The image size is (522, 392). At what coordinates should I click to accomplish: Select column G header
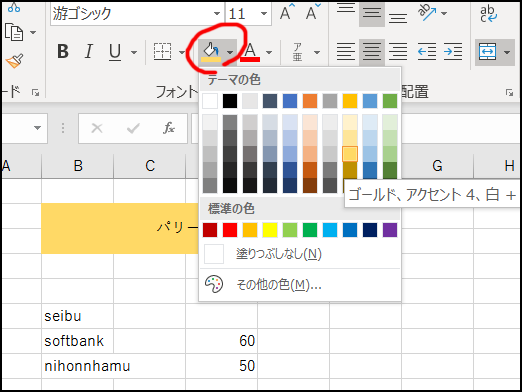click(x=437, y=166)
